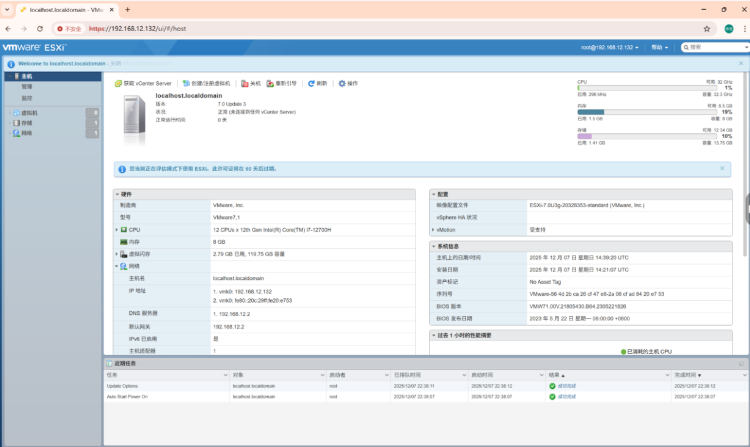Collapse the System Information panel
The height and width of the screenshot is (447, 750).
pos(434,246)
